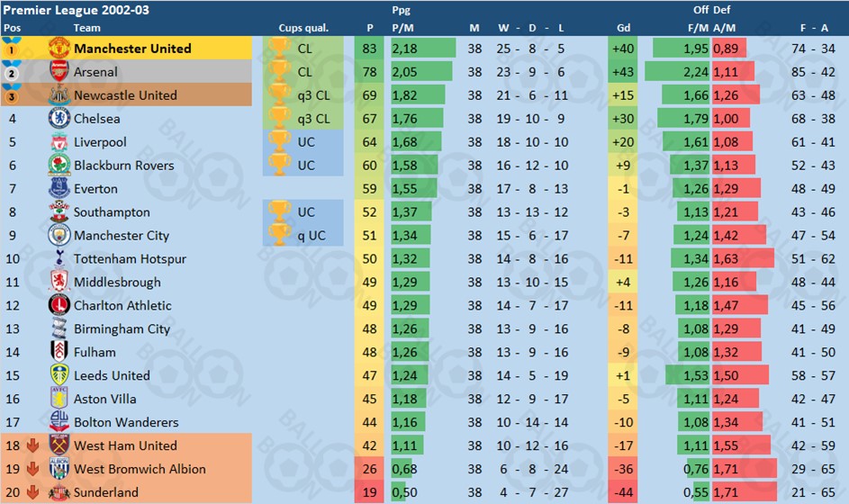The width and height of the screenshot is (849, 504).
Task: Click the Team column header
Action: point(87,28)
